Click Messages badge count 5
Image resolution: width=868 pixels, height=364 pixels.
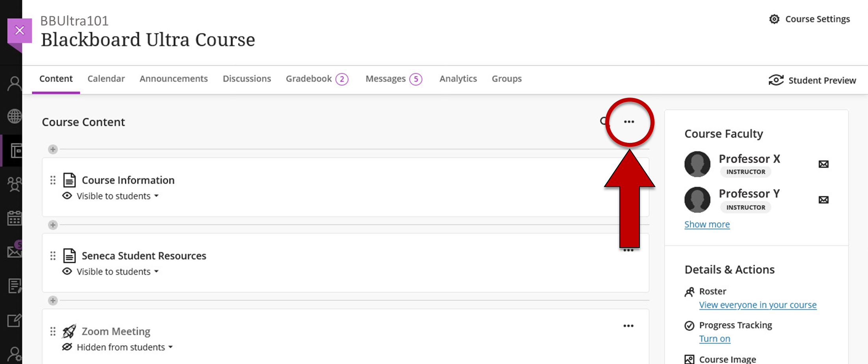point(416,79)
